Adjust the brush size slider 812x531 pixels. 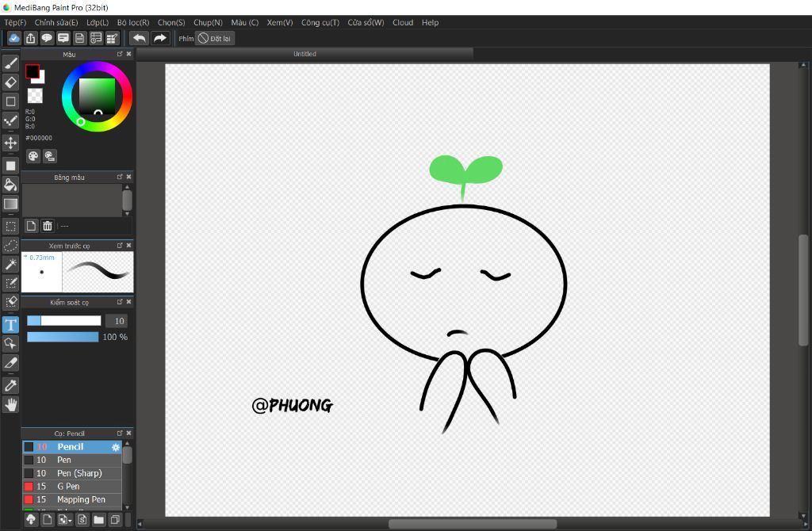pos(63,321)
